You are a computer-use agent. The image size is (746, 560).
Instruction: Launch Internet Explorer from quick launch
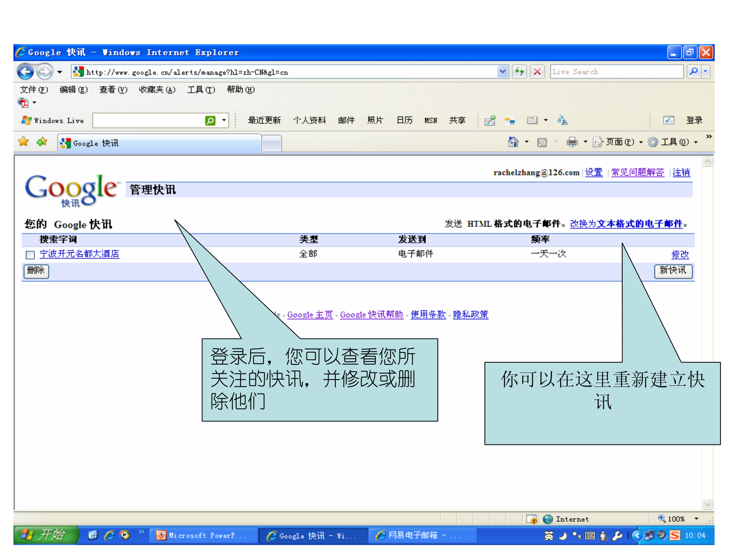click(x=109, y=535)
